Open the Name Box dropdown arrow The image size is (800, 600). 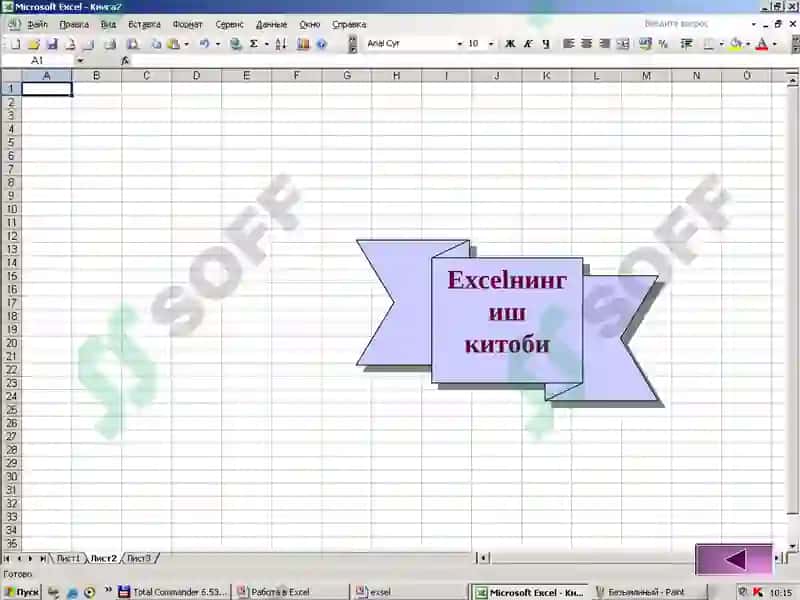[x=80, y=61]
